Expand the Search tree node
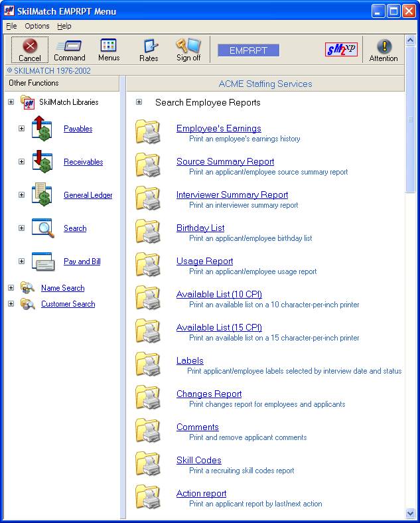 (22, 228)
